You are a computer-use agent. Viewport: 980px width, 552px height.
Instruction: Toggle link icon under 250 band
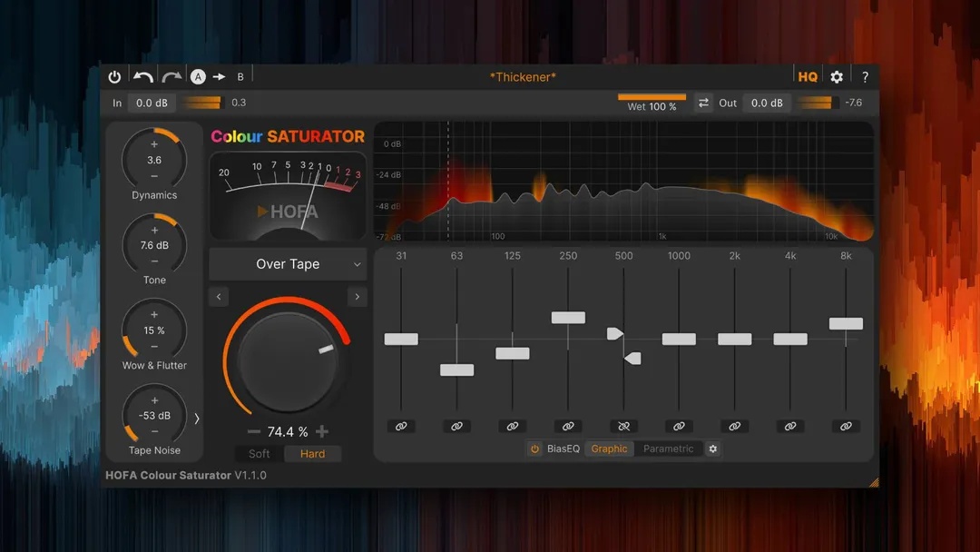pos(568,427)
